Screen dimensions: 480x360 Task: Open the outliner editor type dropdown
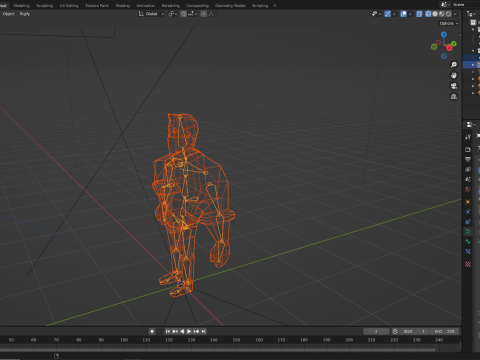click(x=471, y=14)
